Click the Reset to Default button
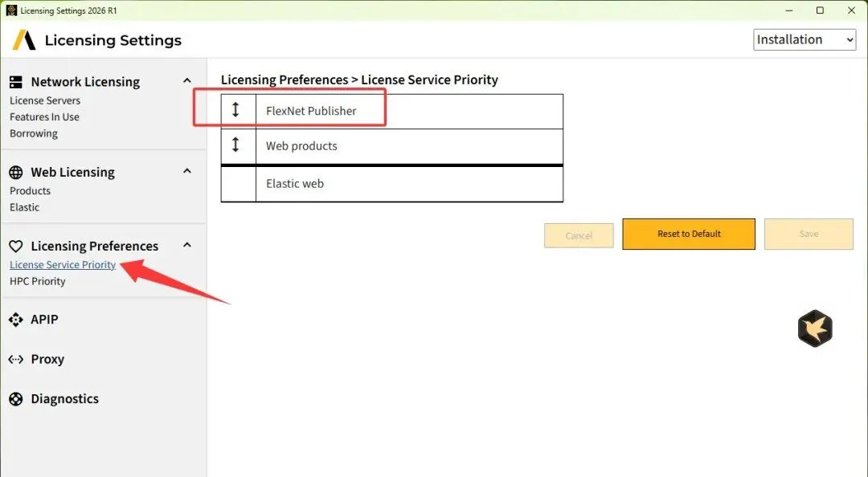This screenshot has width=868, height=477. click(689, 234)
